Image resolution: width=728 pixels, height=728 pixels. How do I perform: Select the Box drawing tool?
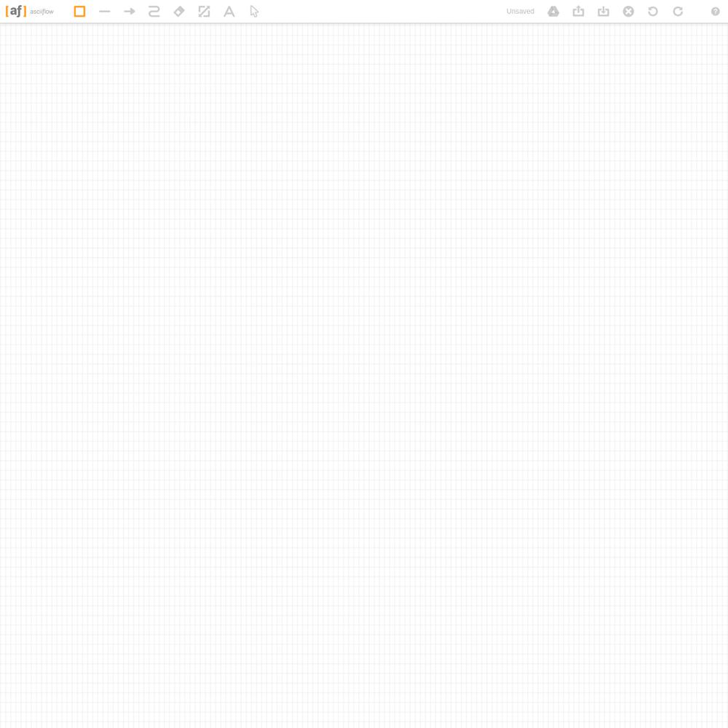[79, 11]
